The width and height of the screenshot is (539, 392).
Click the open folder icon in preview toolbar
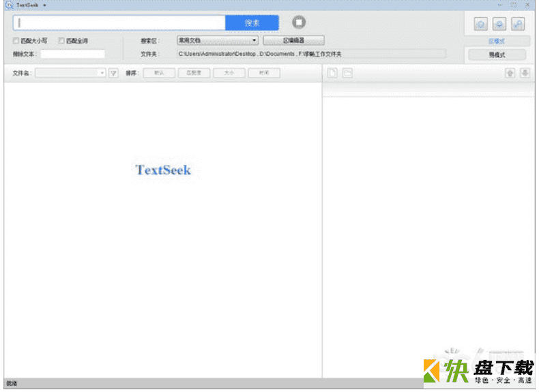pyautogui.click(x=347, y=73)
